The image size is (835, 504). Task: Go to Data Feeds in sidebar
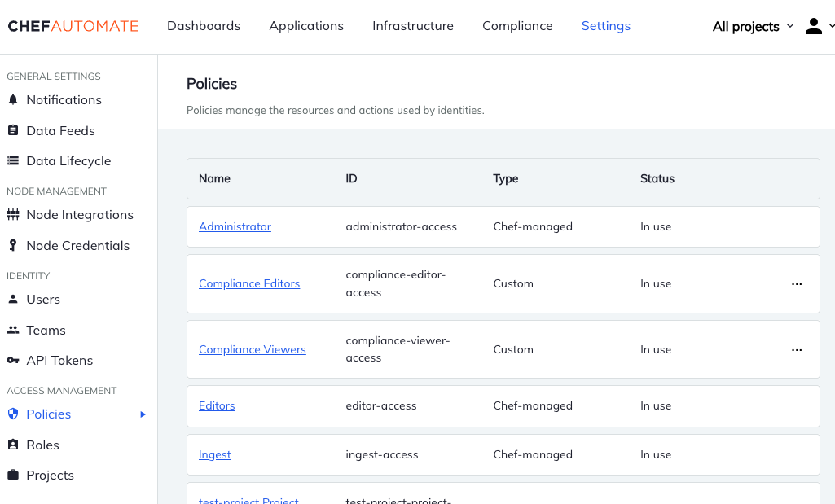tap(61, 130)
